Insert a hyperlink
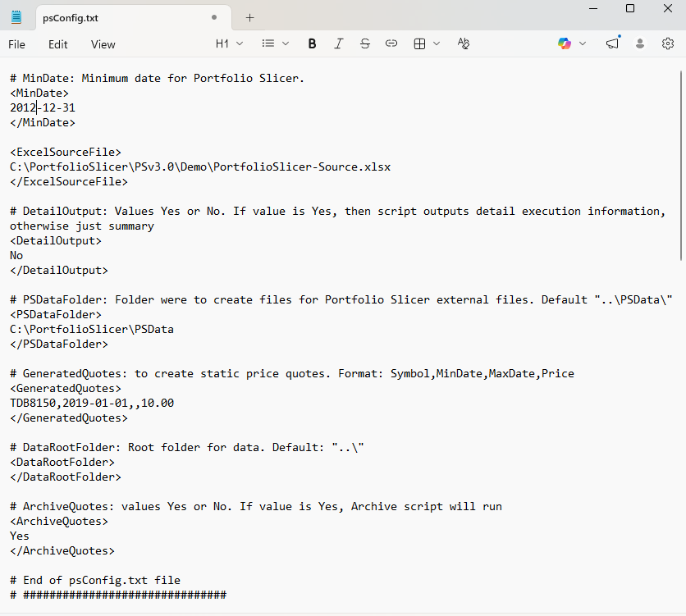686x616 pixels. click(391, 43)
